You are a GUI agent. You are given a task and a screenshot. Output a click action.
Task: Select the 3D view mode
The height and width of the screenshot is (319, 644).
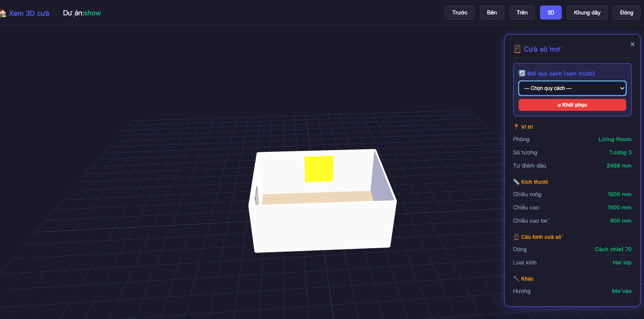[551, 13]
